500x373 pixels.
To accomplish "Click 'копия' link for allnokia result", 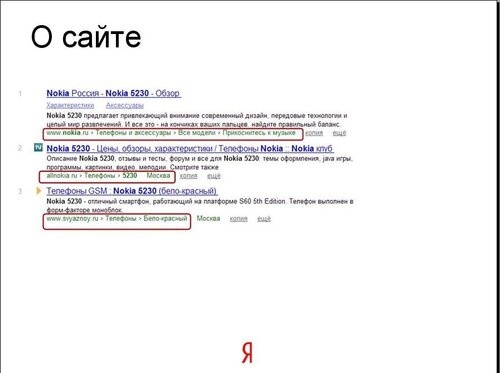I will click(x=188, y=176).
